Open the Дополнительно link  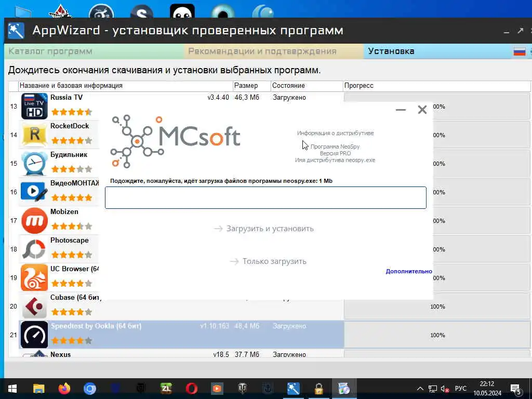coord(409,271)
